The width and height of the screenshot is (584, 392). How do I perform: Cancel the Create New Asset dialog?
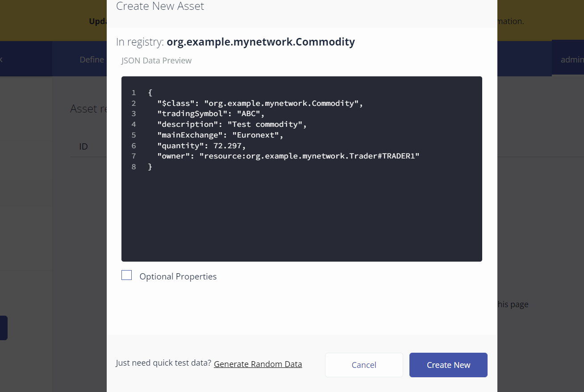coord(364,365)
